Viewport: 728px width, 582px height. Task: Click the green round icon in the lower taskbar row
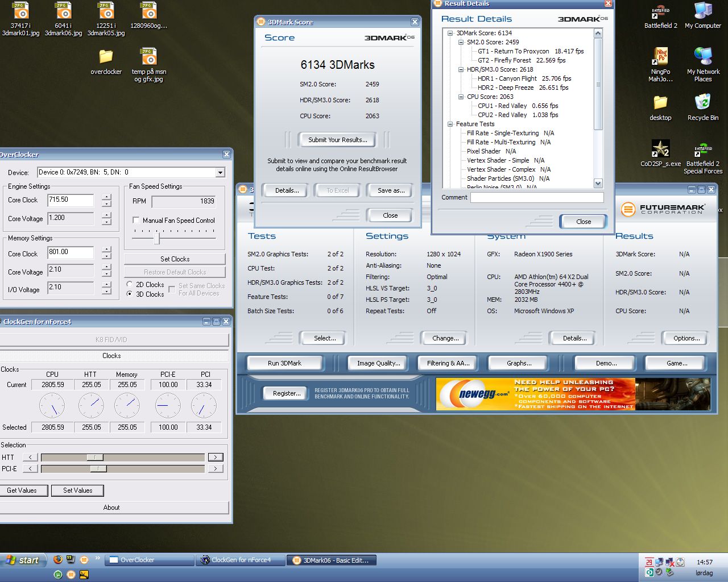[x=58, y=575]
